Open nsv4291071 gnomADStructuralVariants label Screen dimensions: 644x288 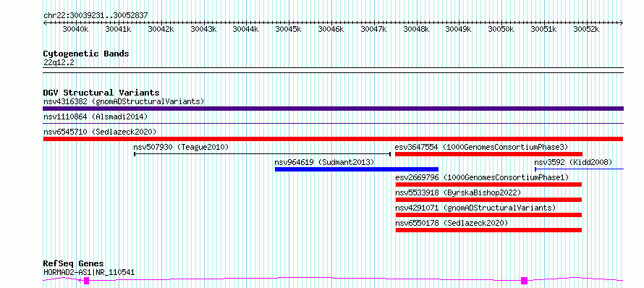coord(475,208)
